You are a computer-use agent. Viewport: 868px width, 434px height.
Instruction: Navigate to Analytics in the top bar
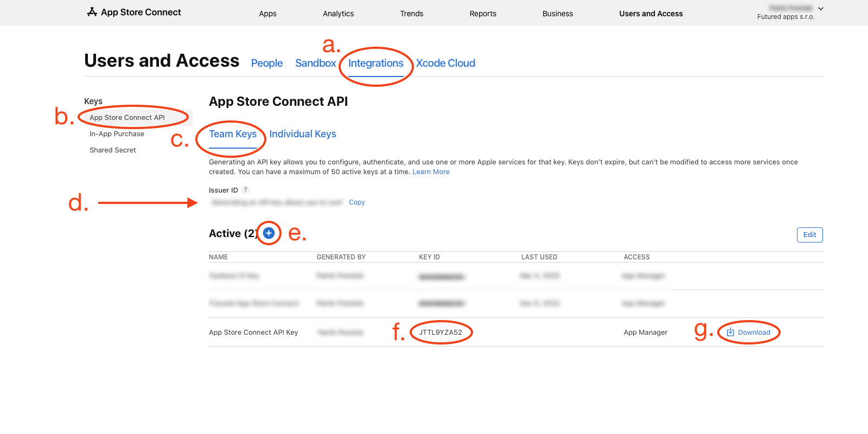click(338, 14)
